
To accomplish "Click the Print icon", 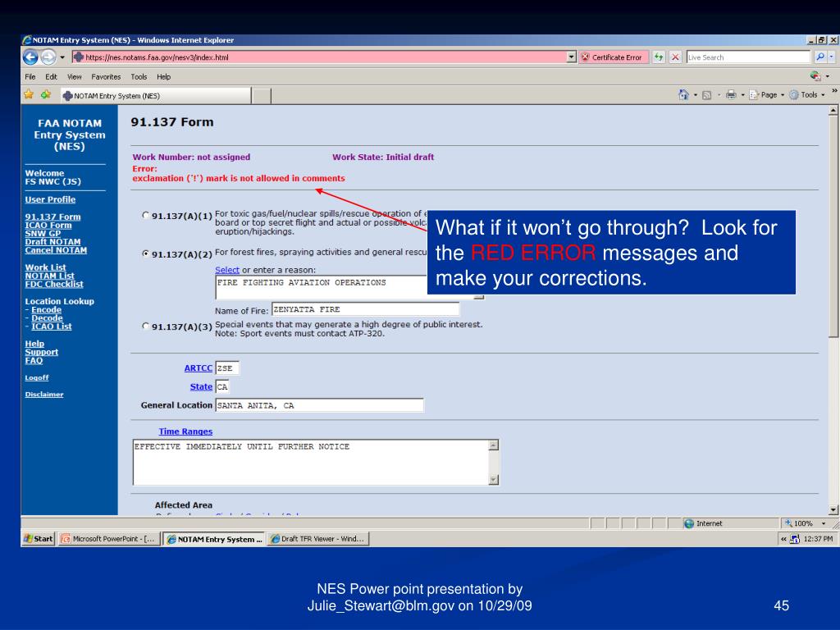I will coord(731,95).
